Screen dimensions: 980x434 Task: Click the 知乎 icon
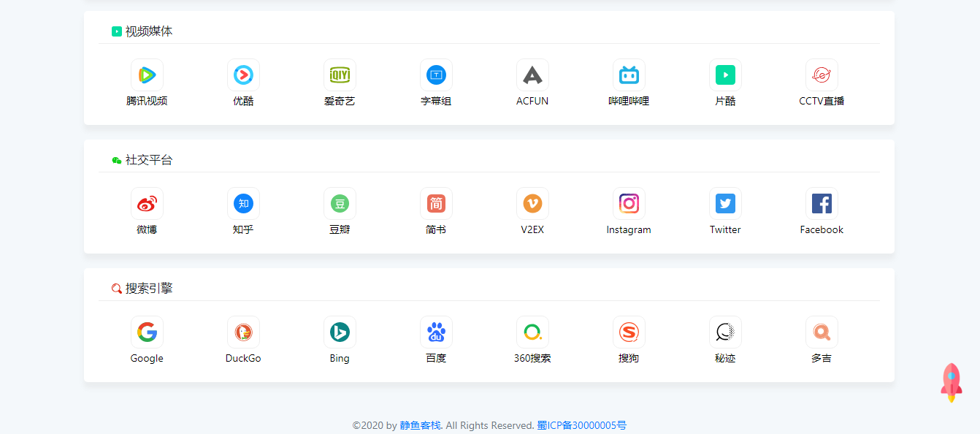point(243,203)
